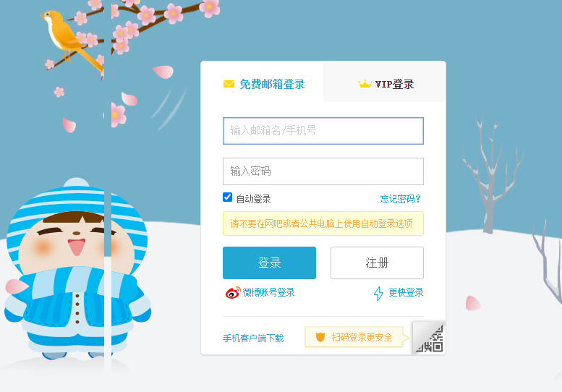Open 更快登录 faster login link
This screenshot has height=392, width=562.
406,293
